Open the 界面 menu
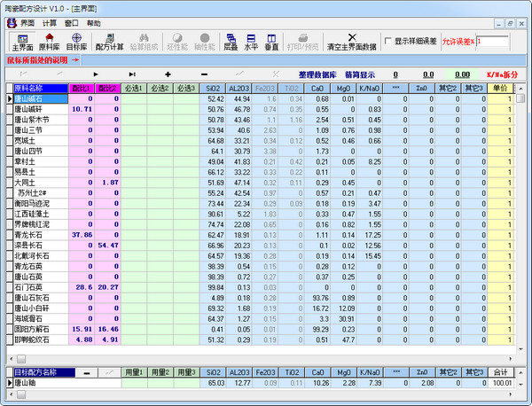The width and height of the screenshot is (532, 406). pyautogui.click(x=26, y=23)
